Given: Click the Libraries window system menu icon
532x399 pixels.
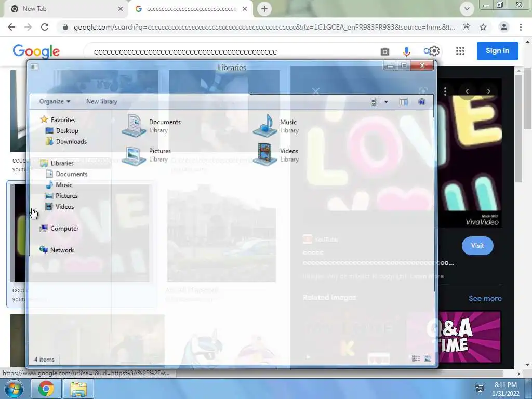Looking at the screenshot, I should point(34,67).
